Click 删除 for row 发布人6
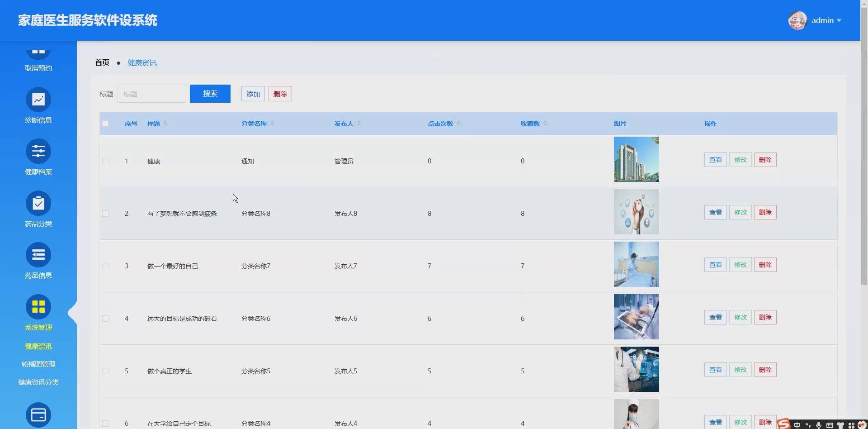Viewport: 868px width, 429px height. click(765, 317)
